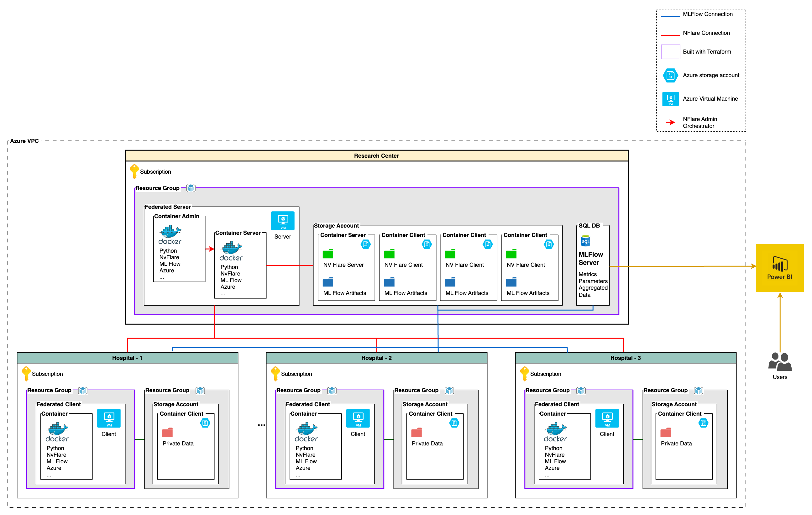Select the Azure Virtual Machine legend icon

coord(670,99)
